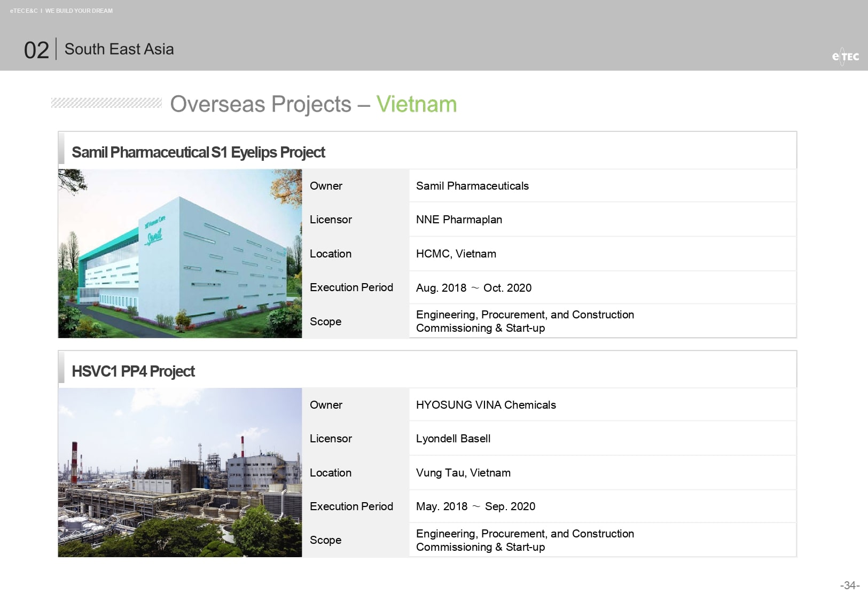Click 'eTEC E&C | WE BUILD YOUR DREAM' header text
The height and width of the screenshot is (601, 868).
point(61,11)
